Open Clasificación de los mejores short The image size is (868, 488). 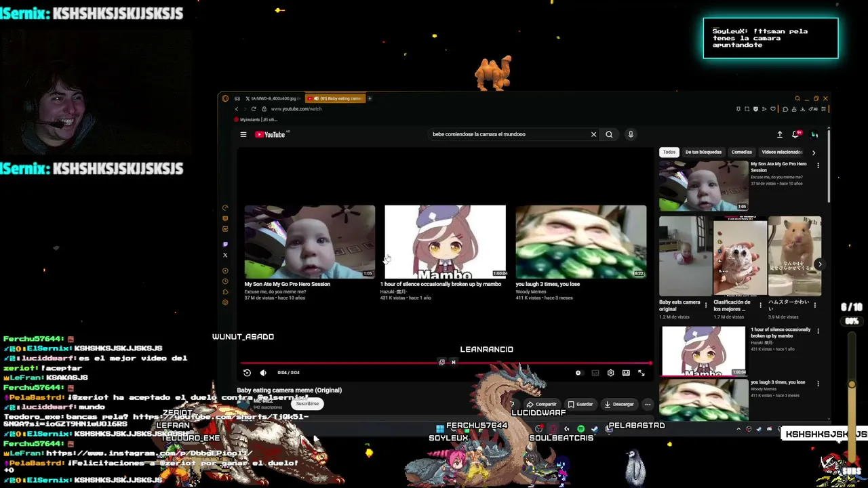click(740, 256)
